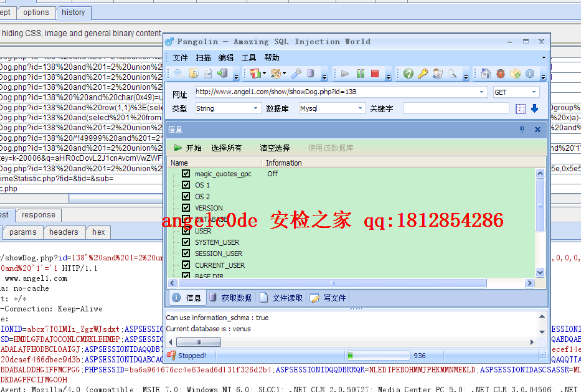This screenshot has width=581, height=392.
Task: Click the info list vertical scroll down arrow
Action: pyautogui.click(x=540, y=272)
